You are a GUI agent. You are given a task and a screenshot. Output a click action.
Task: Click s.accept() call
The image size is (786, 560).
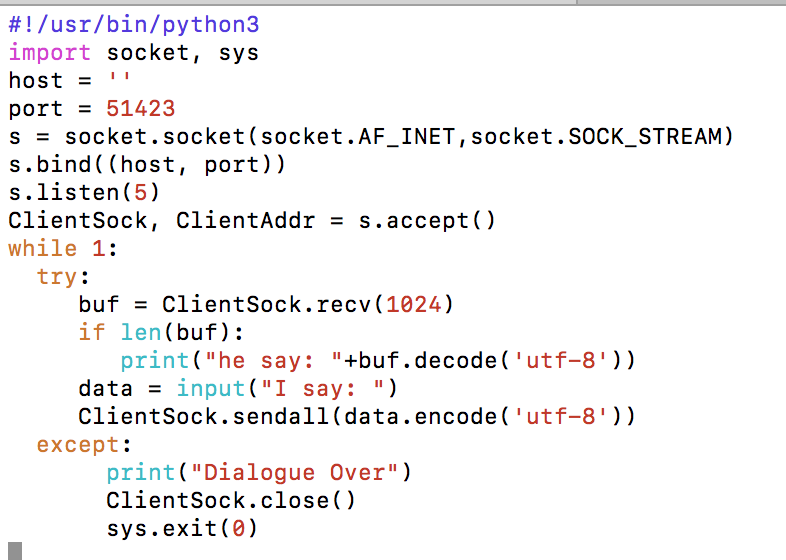[427, 221]
